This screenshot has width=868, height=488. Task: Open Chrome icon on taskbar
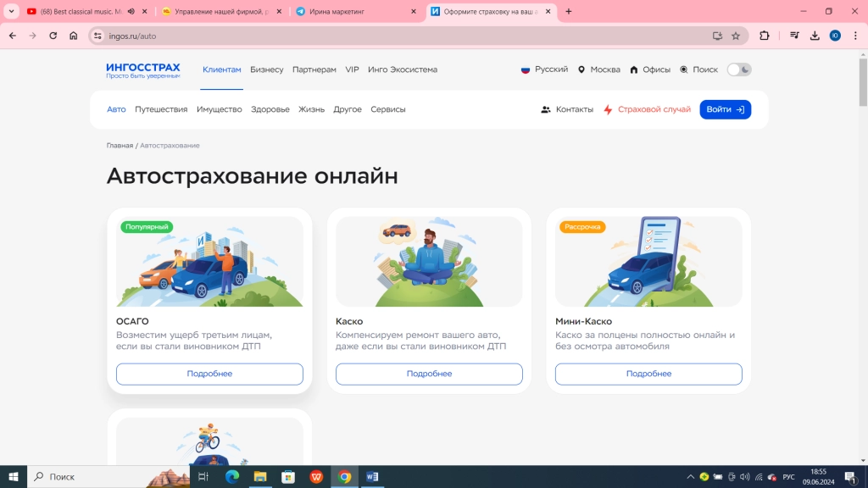344,476
